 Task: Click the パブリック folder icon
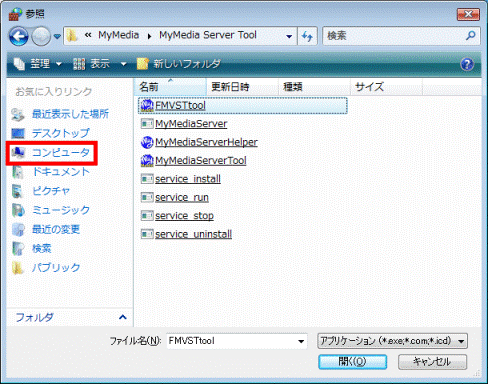pos(18,268)
